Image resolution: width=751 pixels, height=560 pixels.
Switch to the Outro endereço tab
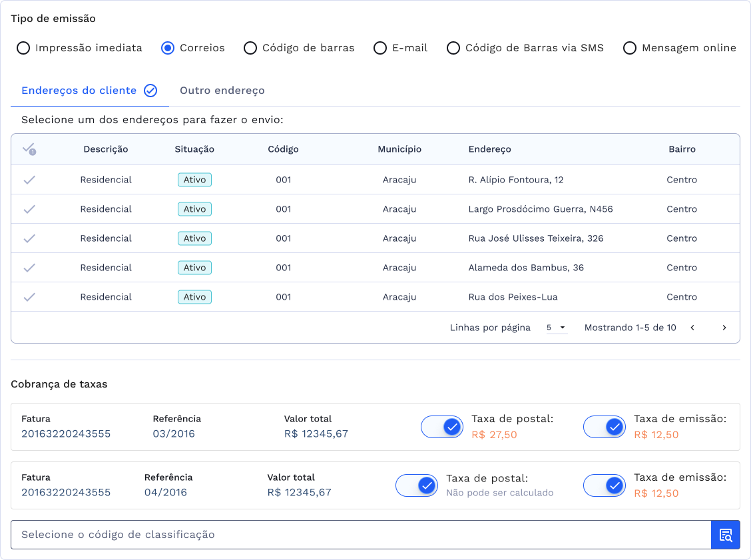tap(222, 91)
